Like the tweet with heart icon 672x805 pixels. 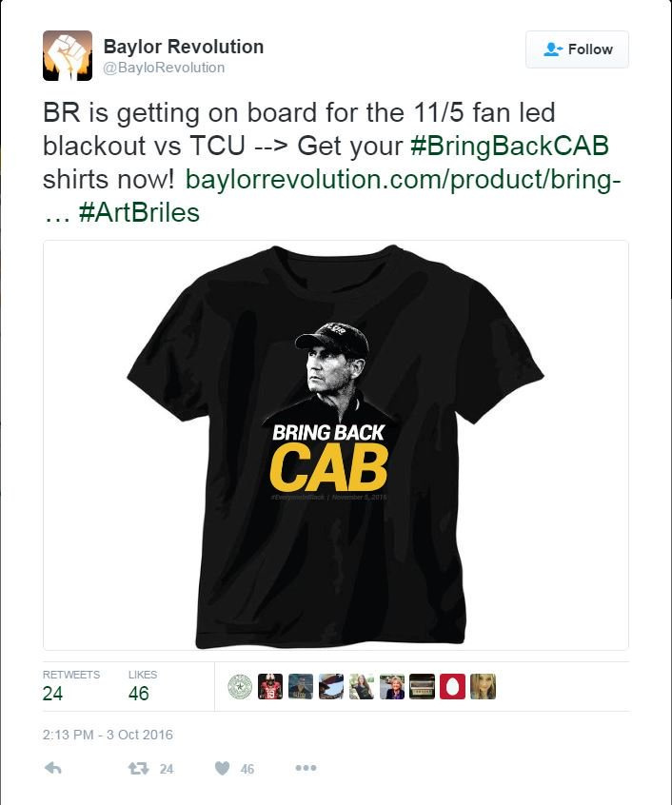[223, 769]
